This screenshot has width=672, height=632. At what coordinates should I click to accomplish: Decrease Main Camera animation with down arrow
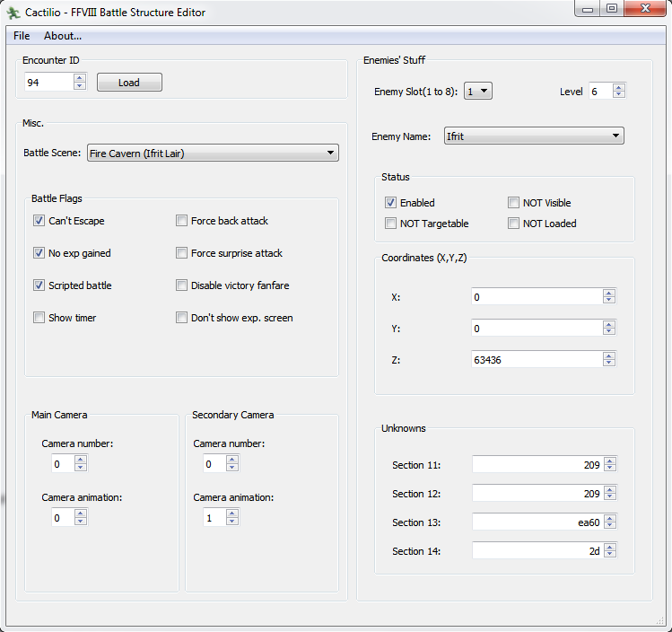coord(81,522)
